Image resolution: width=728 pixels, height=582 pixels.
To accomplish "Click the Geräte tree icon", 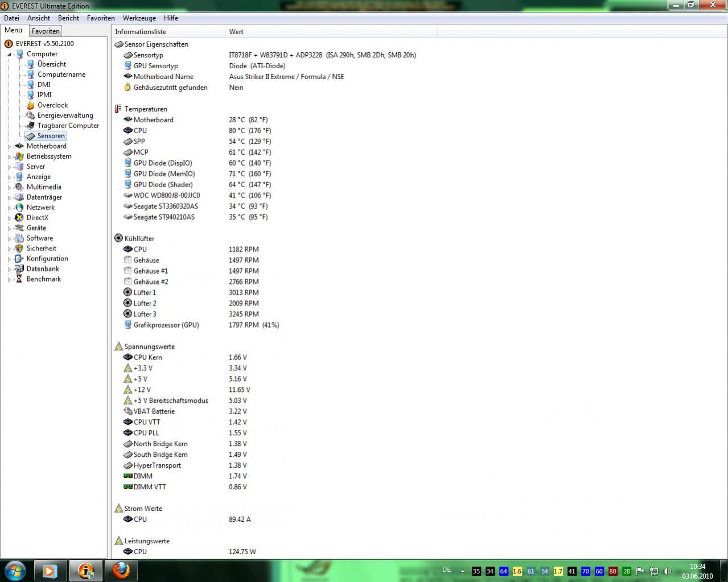I will pos(19,228).
